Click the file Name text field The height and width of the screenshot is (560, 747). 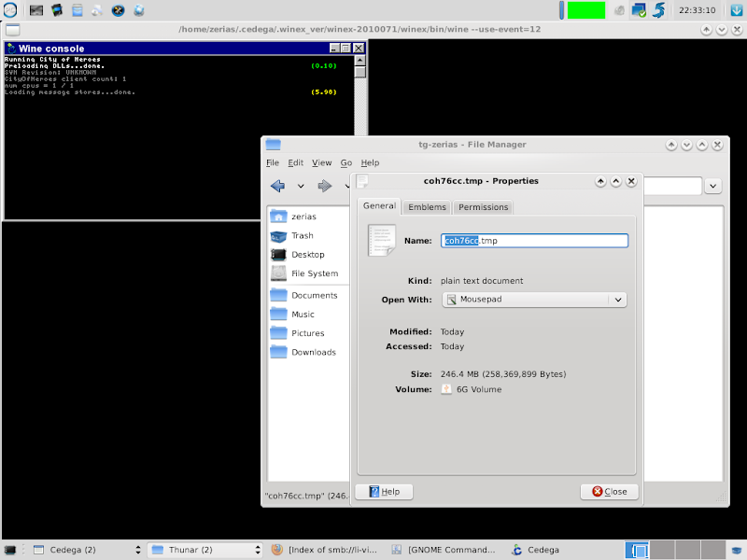(x=534, y=241)
